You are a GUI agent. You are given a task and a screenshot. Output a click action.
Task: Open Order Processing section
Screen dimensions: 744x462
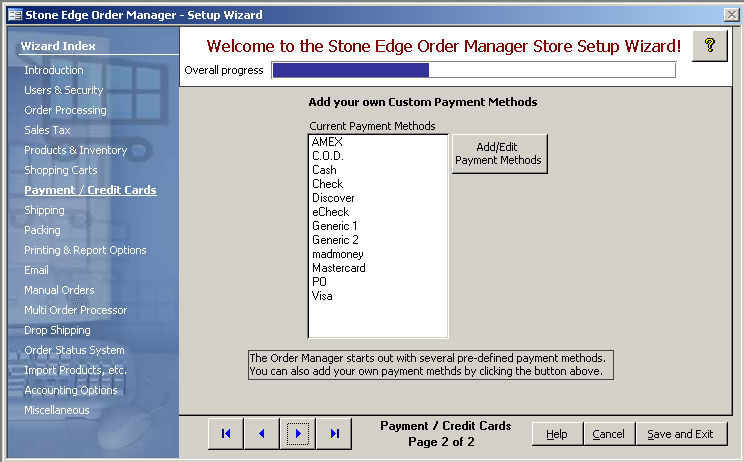click(65, 110)
